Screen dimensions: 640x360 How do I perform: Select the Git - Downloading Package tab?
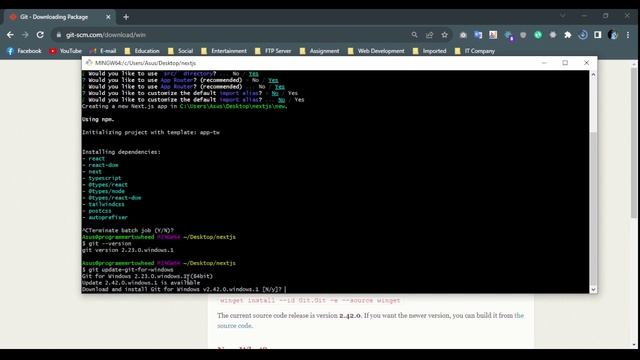point(59,17)
